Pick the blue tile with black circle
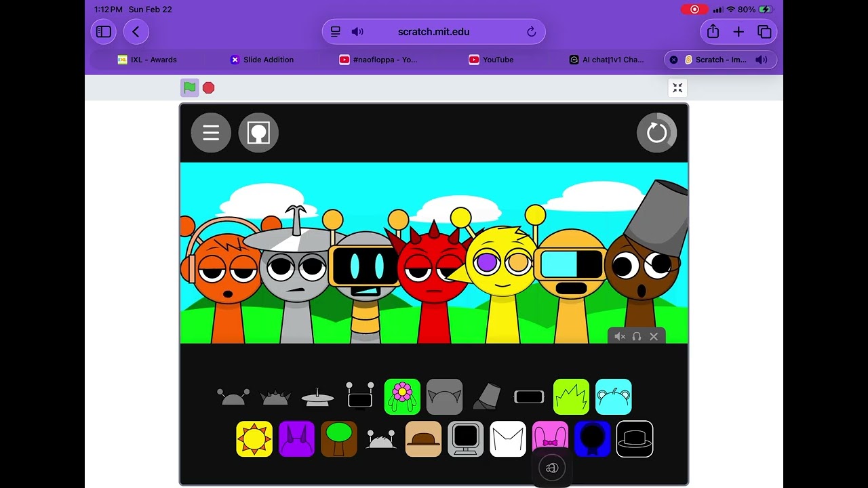Image resolution: width=868 pixels, height=488 pixels. (592, 439)
